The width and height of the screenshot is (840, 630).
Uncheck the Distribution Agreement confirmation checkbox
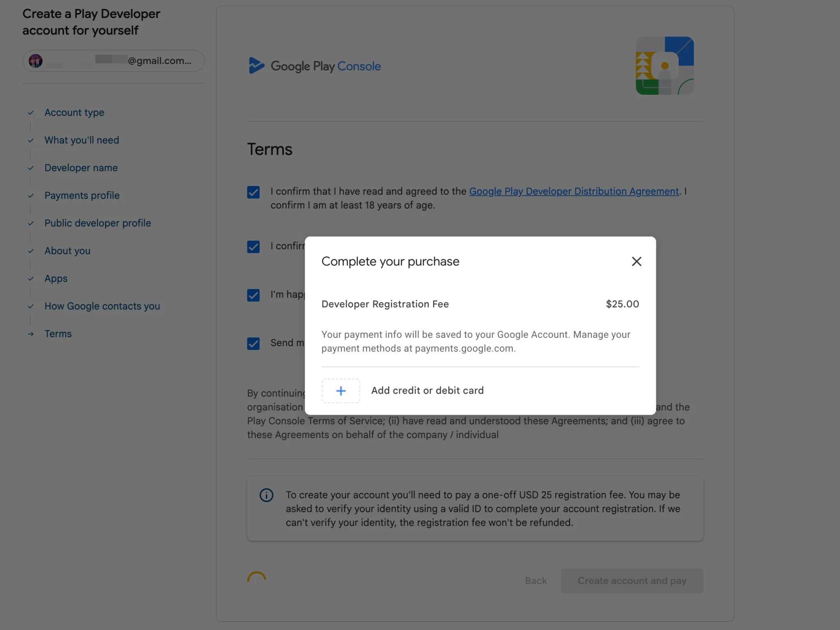tap(253, 192)
